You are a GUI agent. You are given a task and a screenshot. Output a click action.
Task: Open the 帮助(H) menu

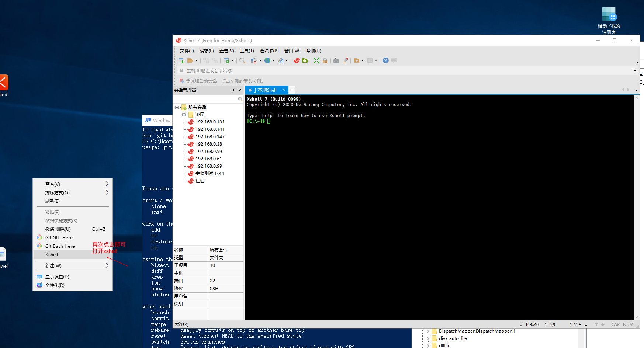(314, 51)
